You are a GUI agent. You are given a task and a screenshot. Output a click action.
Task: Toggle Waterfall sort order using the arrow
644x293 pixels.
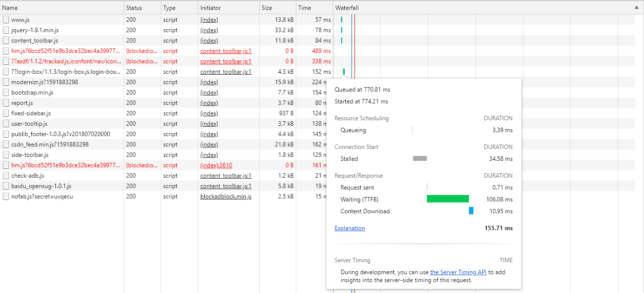point(636,7)
